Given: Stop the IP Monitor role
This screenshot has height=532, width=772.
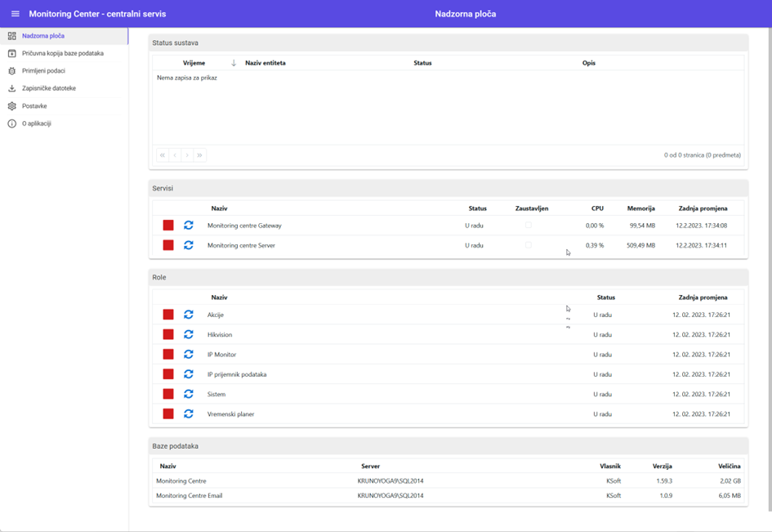Looking at the screenshot, I should click(x=168, y=355).
